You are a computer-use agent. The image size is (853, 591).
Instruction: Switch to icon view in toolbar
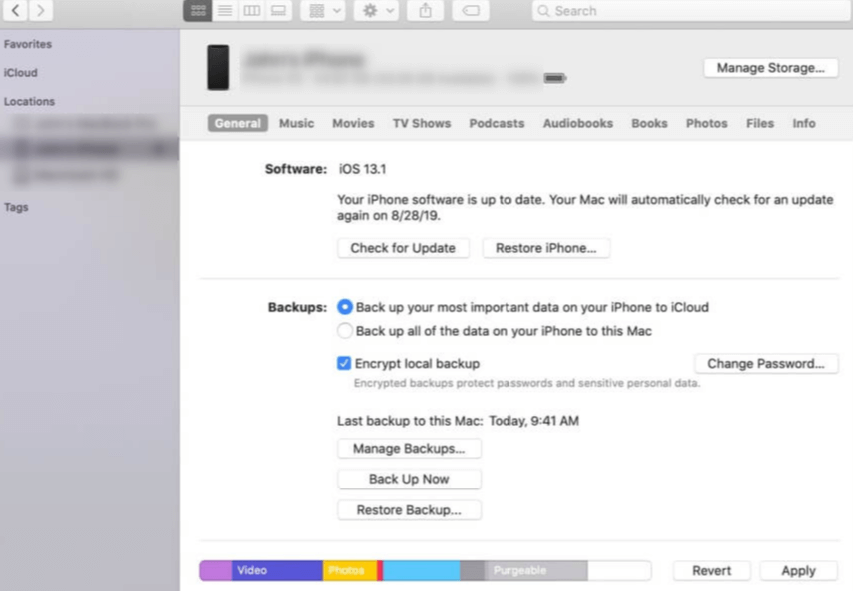coord(198,11)
